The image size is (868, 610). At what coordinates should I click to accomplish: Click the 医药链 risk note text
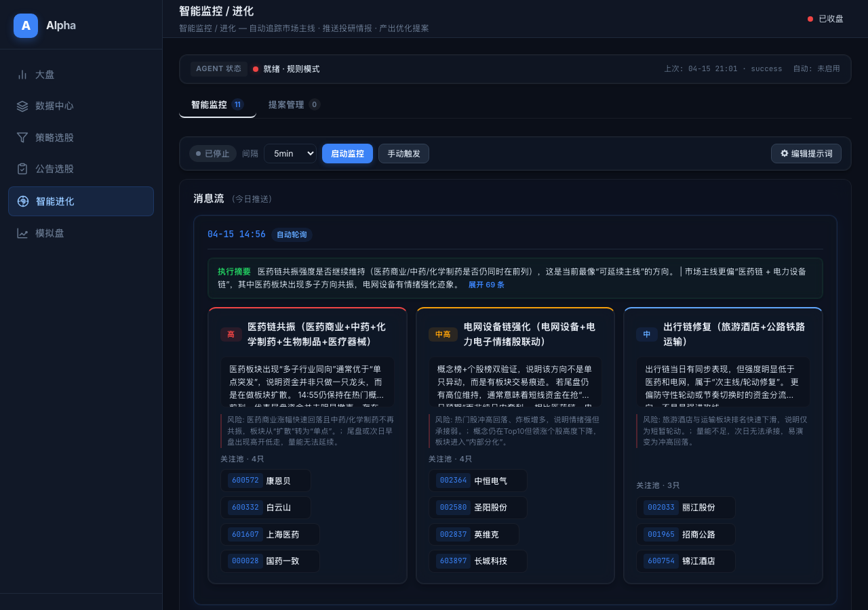pos(308,431)
